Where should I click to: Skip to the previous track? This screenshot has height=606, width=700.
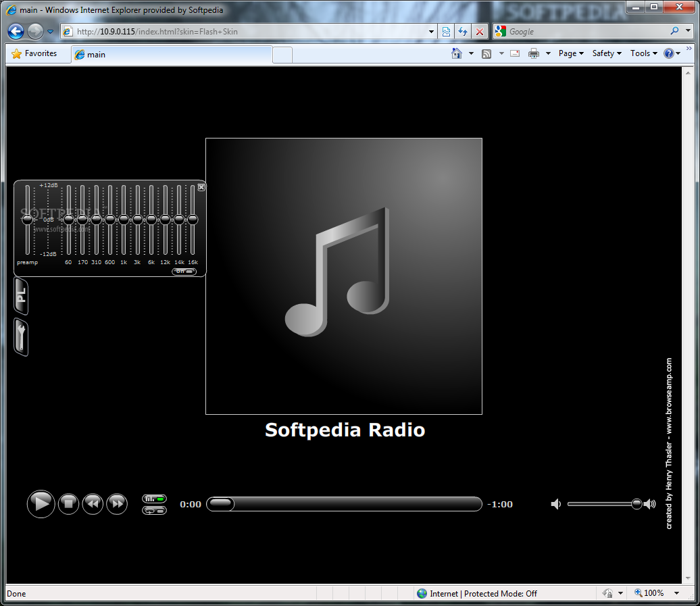point(93,504)
